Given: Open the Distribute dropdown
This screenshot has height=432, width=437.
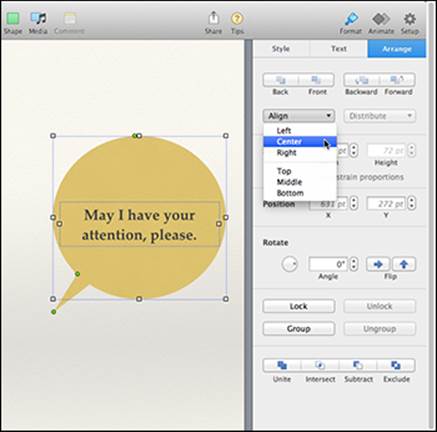Looking at the screenshot, I should 380,116.
